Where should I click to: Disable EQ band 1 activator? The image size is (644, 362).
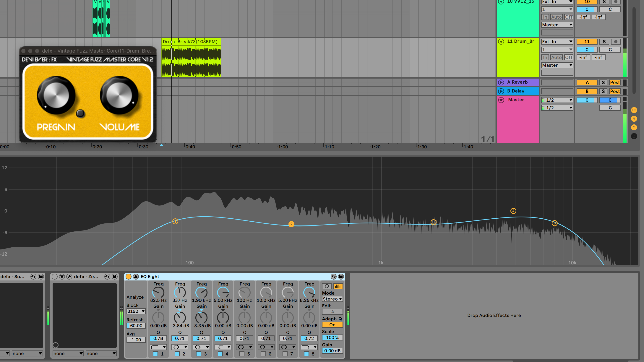tap(155, 354)
